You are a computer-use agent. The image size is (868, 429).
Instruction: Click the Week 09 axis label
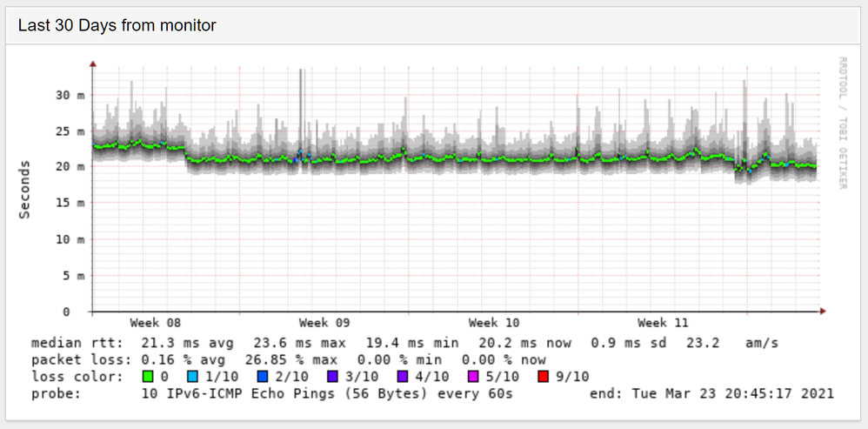[324, 322]
